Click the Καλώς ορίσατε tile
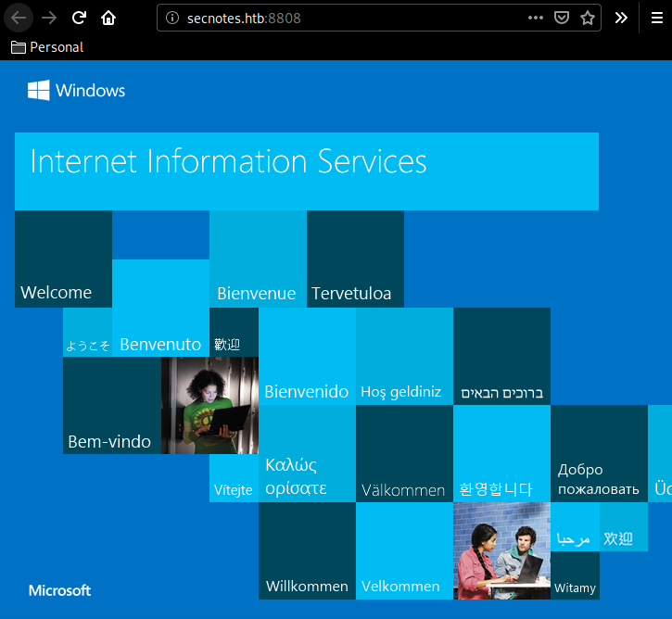The height and width of the screenshot is (619, 672). (x=307, y=453)
